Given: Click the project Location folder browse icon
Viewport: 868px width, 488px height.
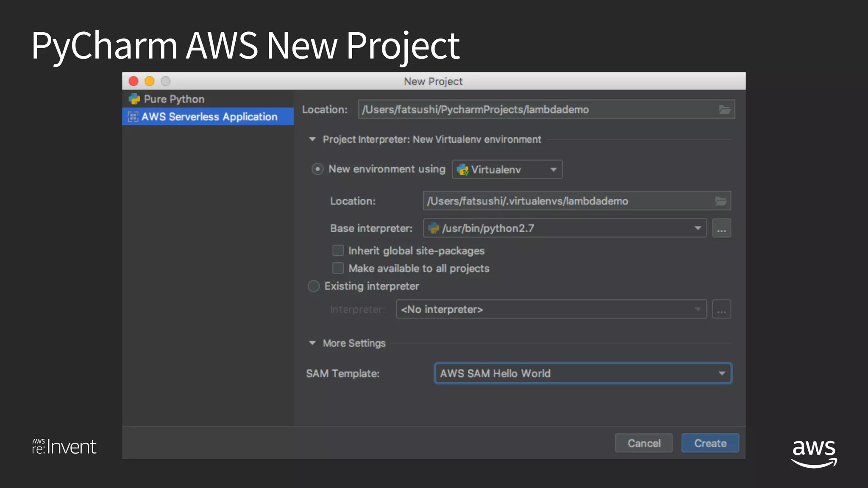Looking at the screenshot, I should (725, 110).
